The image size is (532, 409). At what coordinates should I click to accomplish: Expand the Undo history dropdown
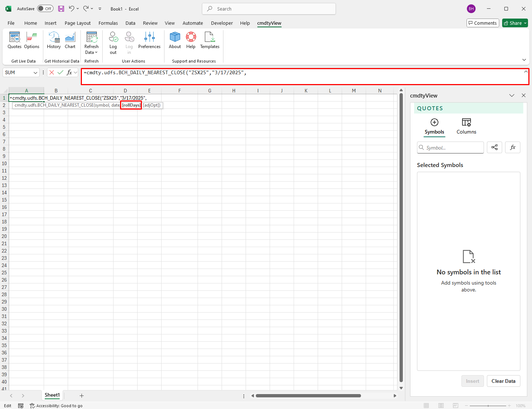pos(78,9)
